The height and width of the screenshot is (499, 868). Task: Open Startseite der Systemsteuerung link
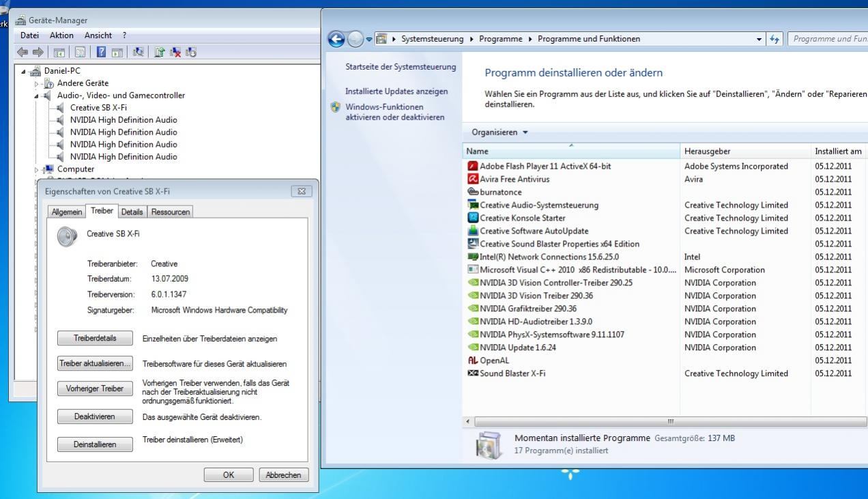tap(401, 66)
